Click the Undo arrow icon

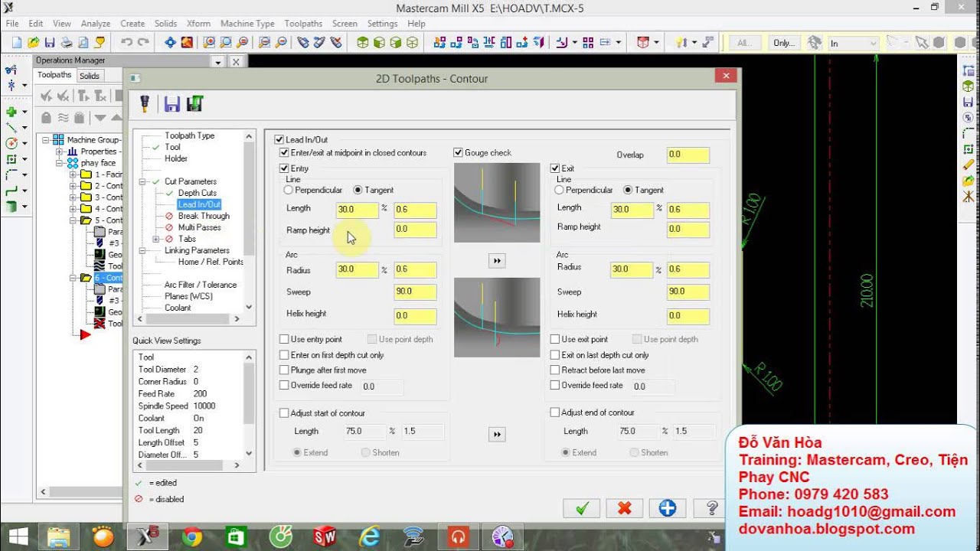click(x=126, y=43)
